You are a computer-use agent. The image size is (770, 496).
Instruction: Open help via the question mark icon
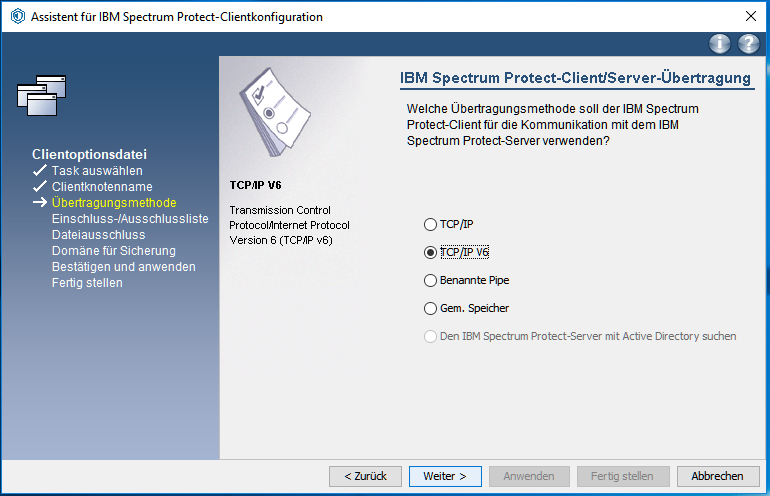[x=748, y=44]
